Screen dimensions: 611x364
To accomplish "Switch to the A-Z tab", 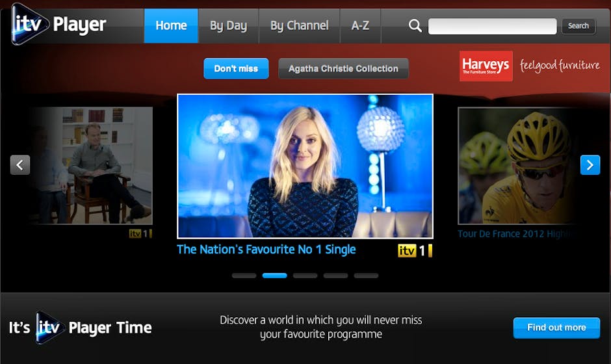I will click(360, 26).
